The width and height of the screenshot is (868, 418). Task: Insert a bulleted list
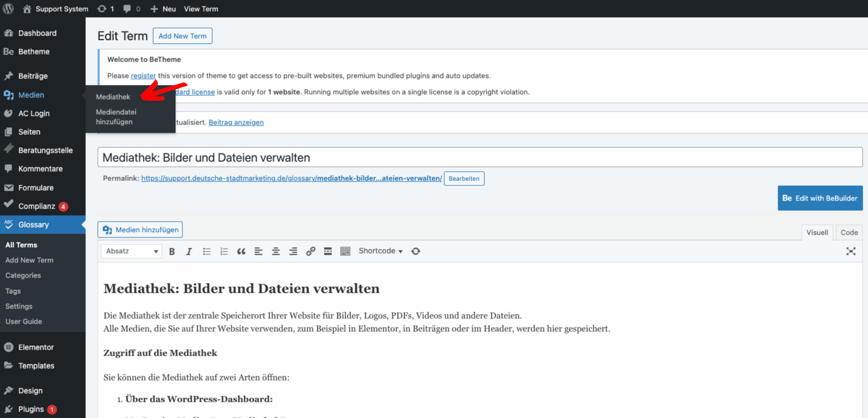coord(206,251)
